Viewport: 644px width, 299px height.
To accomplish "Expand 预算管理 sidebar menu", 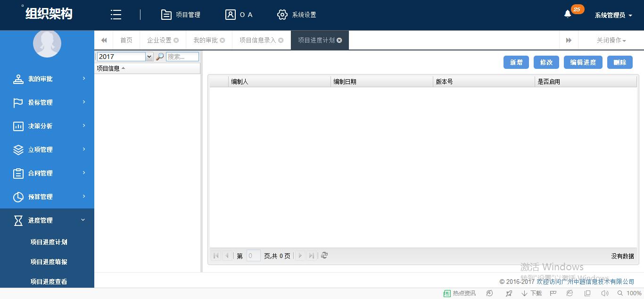I will 47,197.
